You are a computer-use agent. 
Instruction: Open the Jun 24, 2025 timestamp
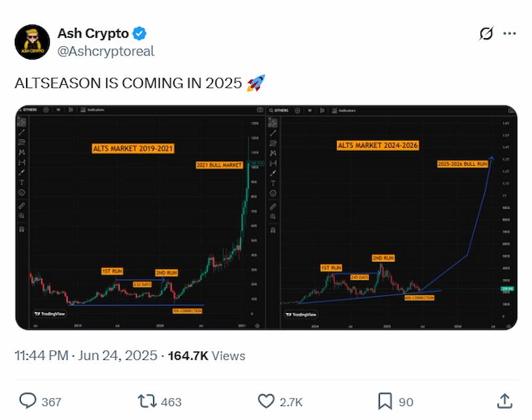click(118, 356)
